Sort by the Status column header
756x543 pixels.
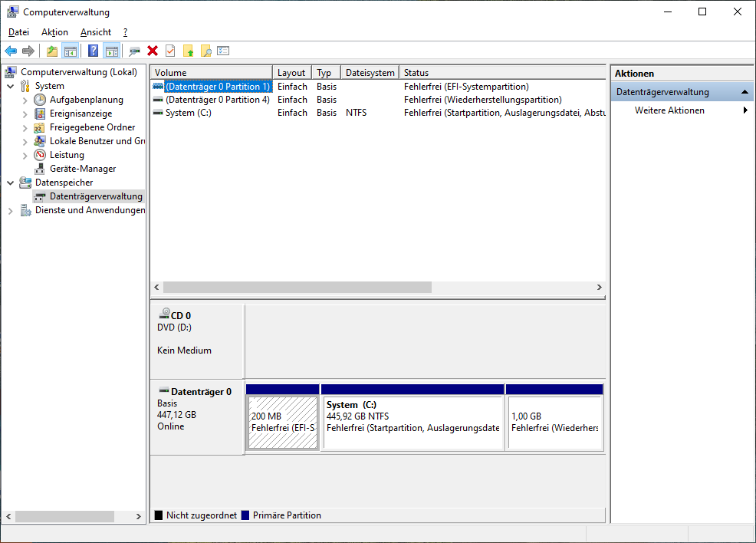tap(502, 72)
